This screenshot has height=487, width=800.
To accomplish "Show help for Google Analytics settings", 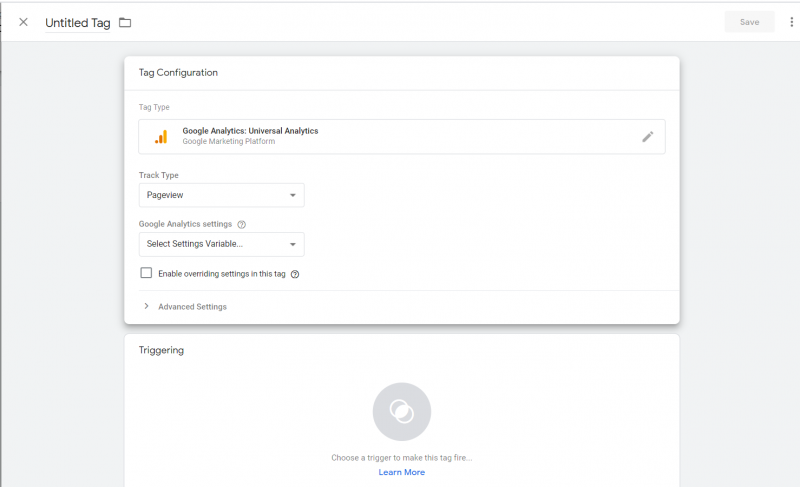I will click(242, 224).
